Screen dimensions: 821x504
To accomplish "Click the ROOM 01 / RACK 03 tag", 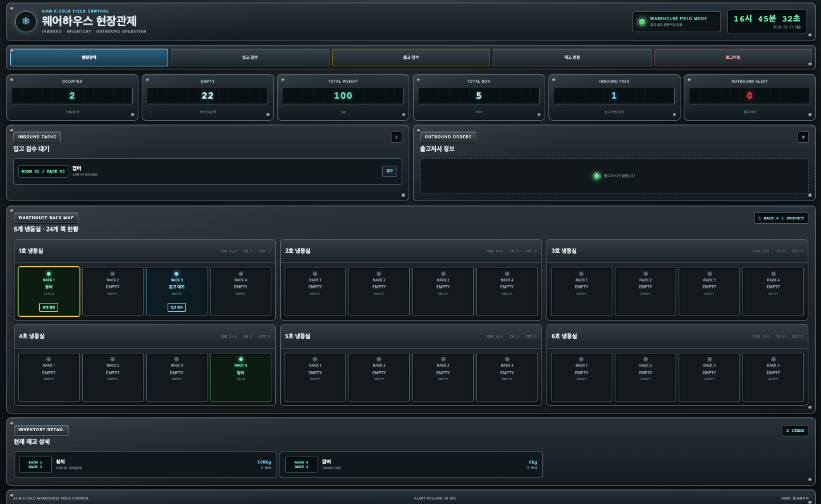I will click(x=43, y=171).
